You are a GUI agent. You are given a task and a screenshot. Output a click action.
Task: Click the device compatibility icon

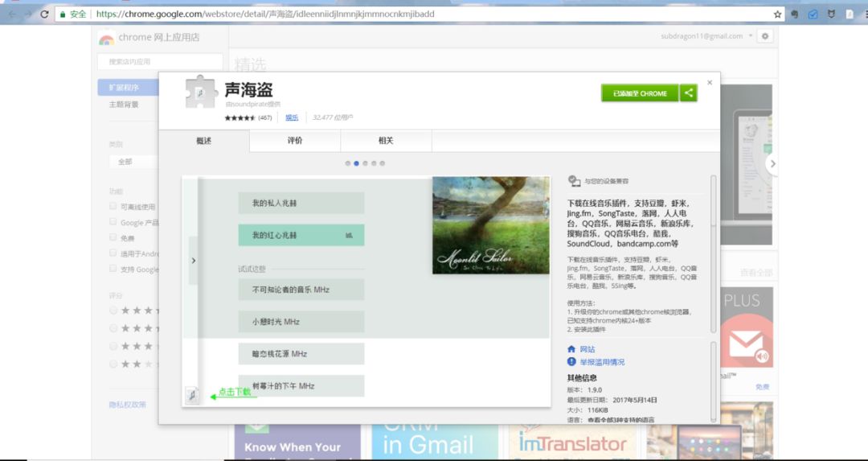click(x=574, y=181)
